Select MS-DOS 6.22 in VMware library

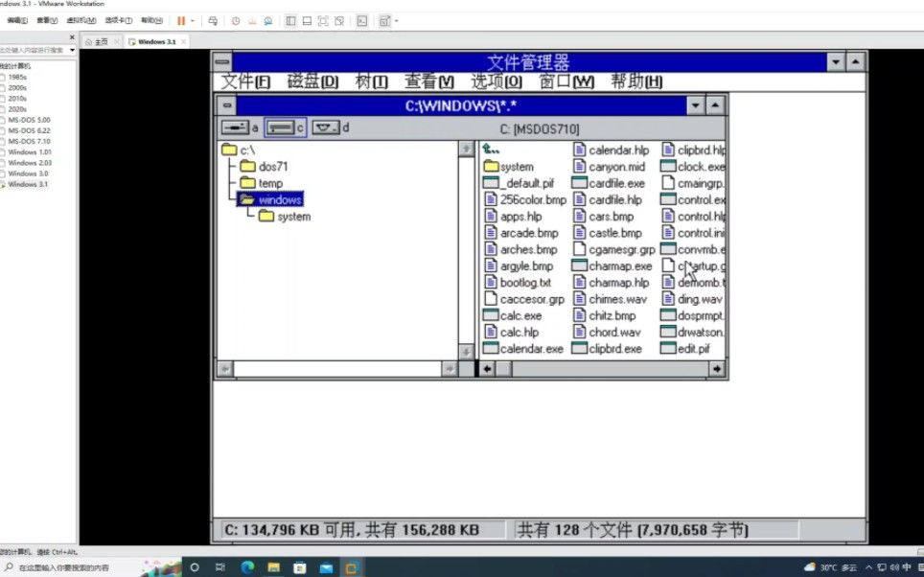click(29, 130)
